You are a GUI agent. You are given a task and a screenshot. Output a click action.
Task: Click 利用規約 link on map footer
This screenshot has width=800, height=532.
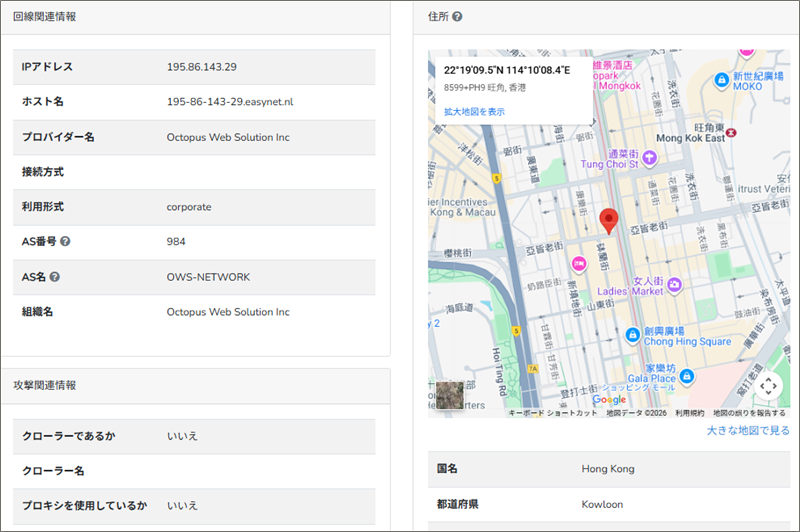pos(689,413)
